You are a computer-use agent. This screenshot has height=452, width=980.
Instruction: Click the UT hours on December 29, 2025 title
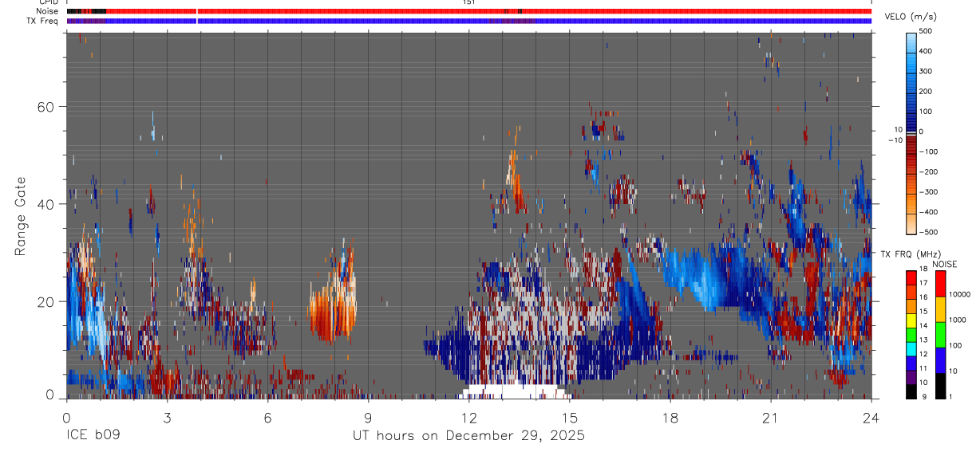coord(468,436)
